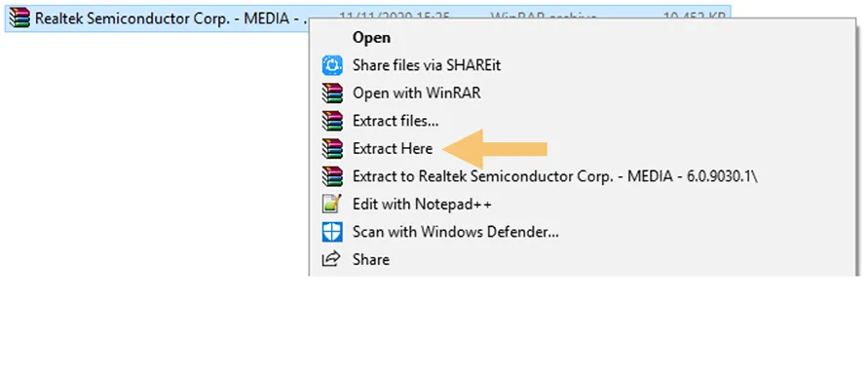This screenshot has height=376, width=868.
Task: Click the WinRAR icon next to Extract Here
Action: click(333, 148)
